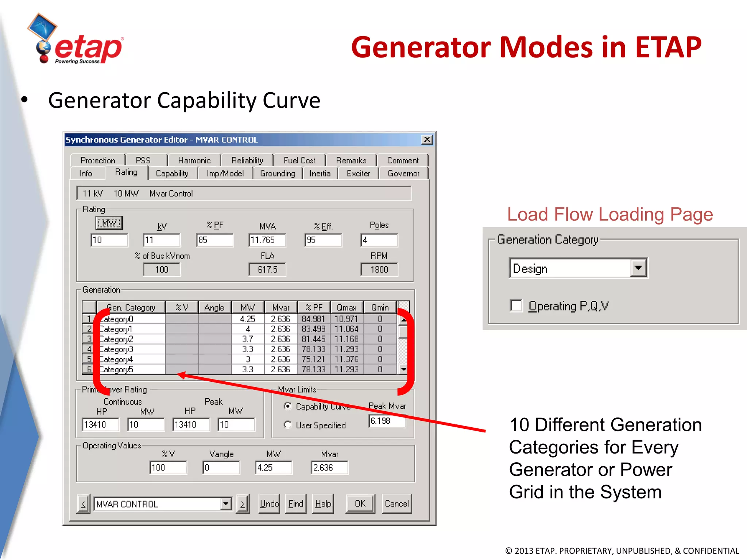The width and height of the screenshot is (747, 560).
Task: Click the Operating MW field 4.25
Action: 274,468
